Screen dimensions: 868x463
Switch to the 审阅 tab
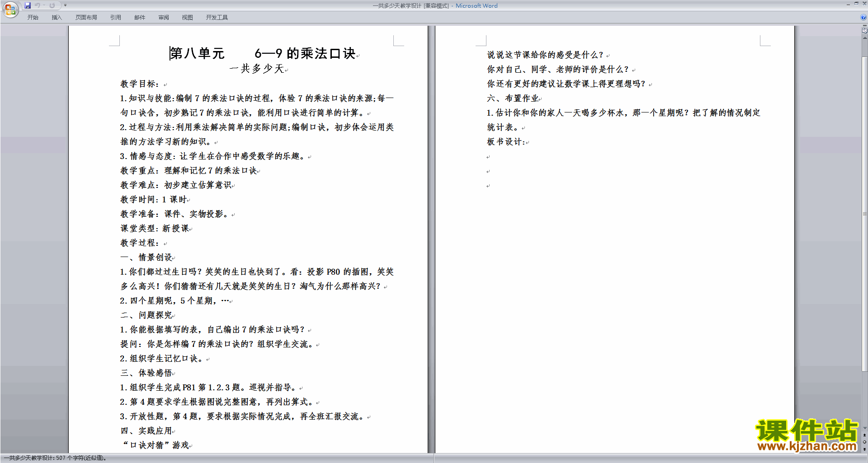164,17
